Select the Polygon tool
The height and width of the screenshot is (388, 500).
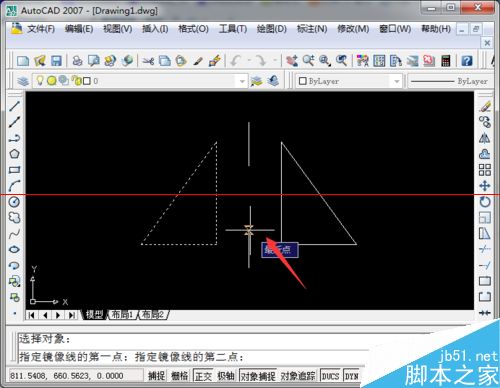tap(14, 154)
